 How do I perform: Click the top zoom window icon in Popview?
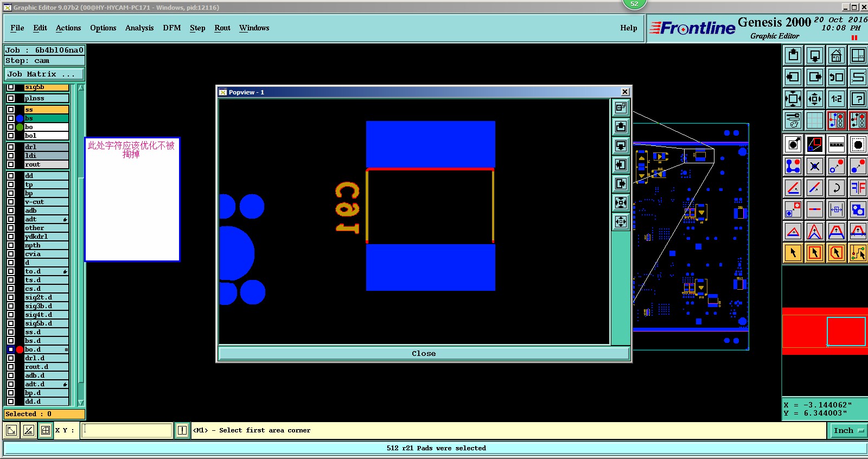pos(621,108)
